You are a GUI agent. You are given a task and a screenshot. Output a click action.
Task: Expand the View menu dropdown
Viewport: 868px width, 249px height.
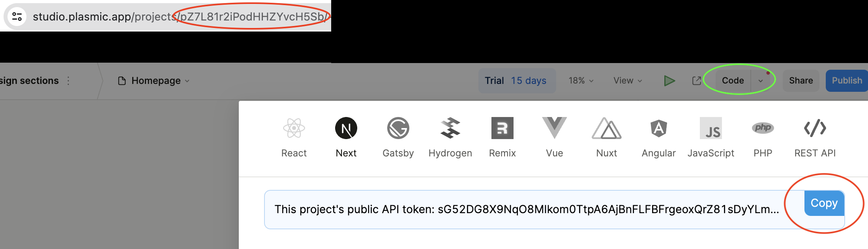click(628, 81)
